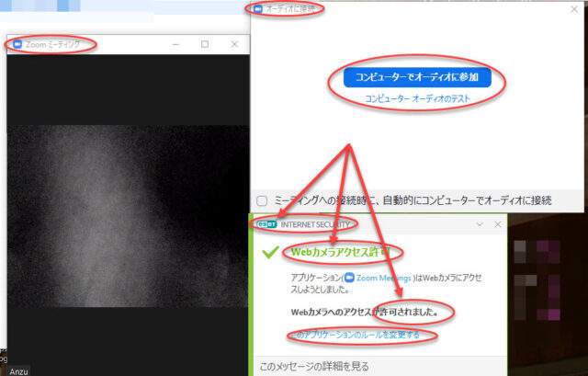The height and width of the screenshot is (376, 588).
Task: Maximize the Zoom ミーティング window
Action: coord(205,44)
